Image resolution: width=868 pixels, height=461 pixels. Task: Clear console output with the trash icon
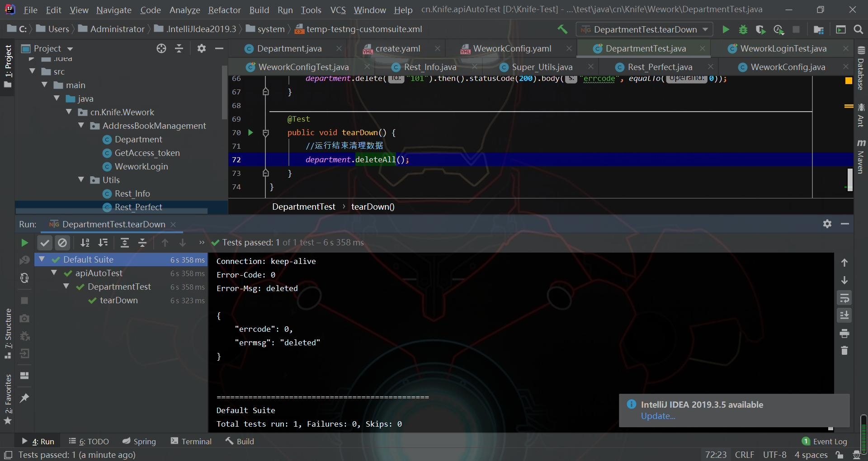pyautogui.click(x=844, y=351)
